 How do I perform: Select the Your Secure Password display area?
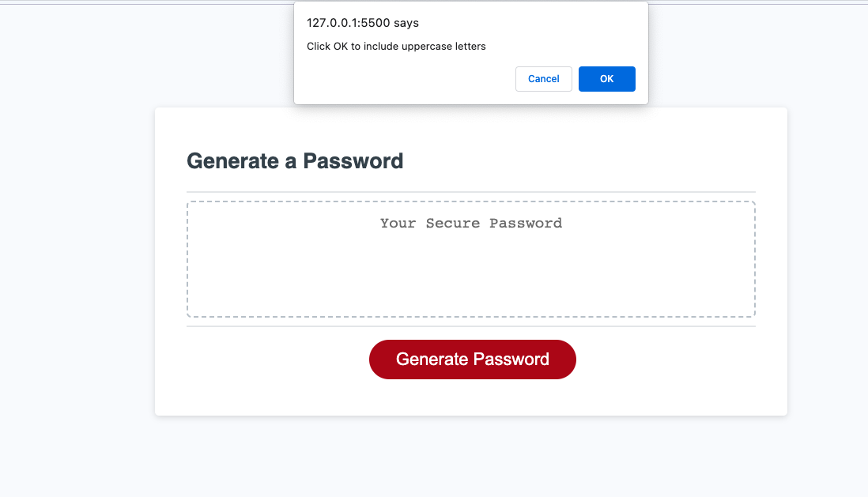[x=470, y=258]
